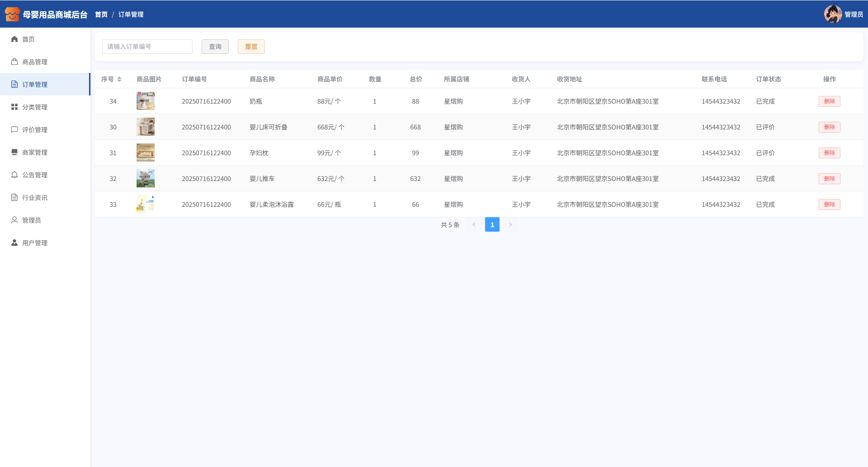
Task: Open the administrator avatar in top bar
Action: pyautogui.click(x=832, y=14)
